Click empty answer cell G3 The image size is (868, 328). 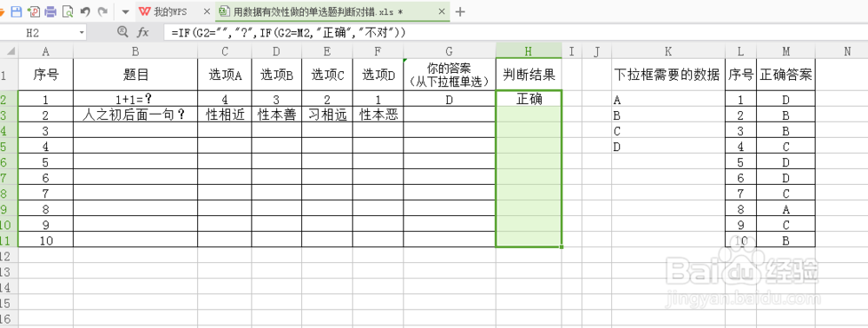point(450,115)
